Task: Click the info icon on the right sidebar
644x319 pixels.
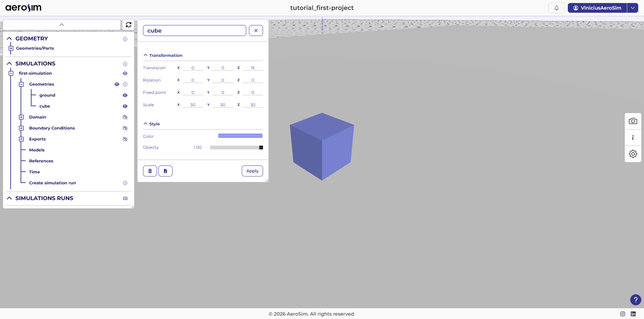Action: [633, 137]
